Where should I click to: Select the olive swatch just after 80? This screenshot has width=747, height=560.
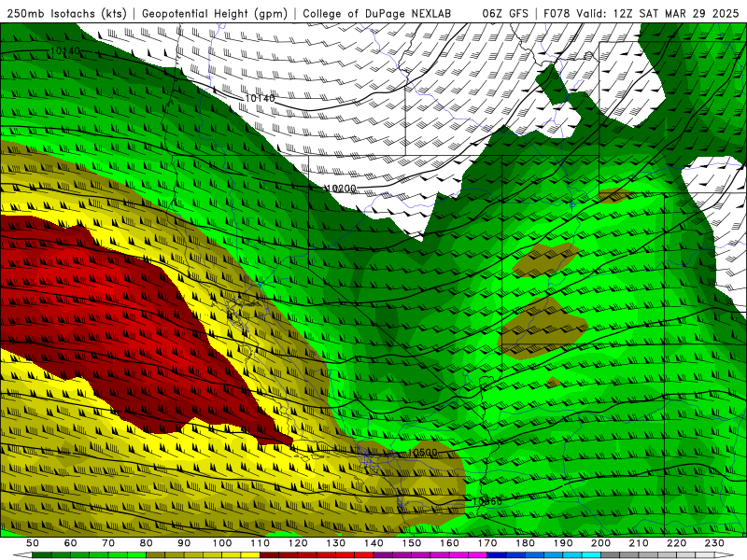coord(155,555)
